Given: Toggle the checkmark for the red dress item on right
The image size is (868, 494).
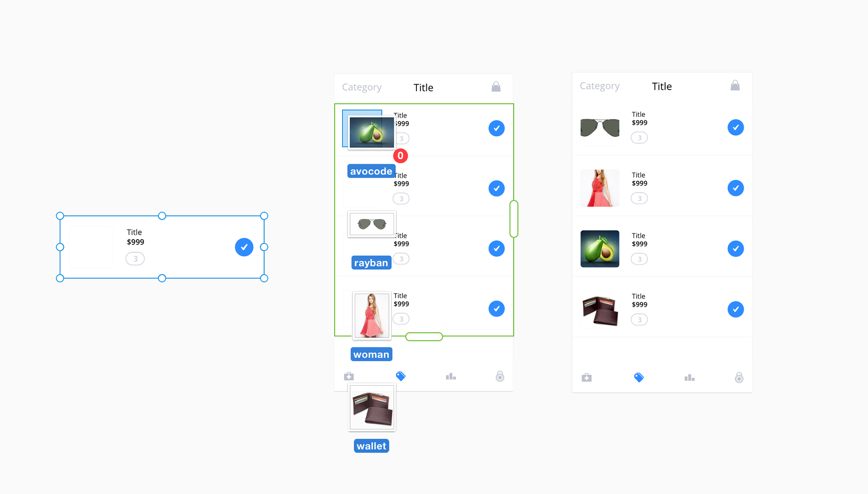Looking at the screenshot, I should pos(735,188).
